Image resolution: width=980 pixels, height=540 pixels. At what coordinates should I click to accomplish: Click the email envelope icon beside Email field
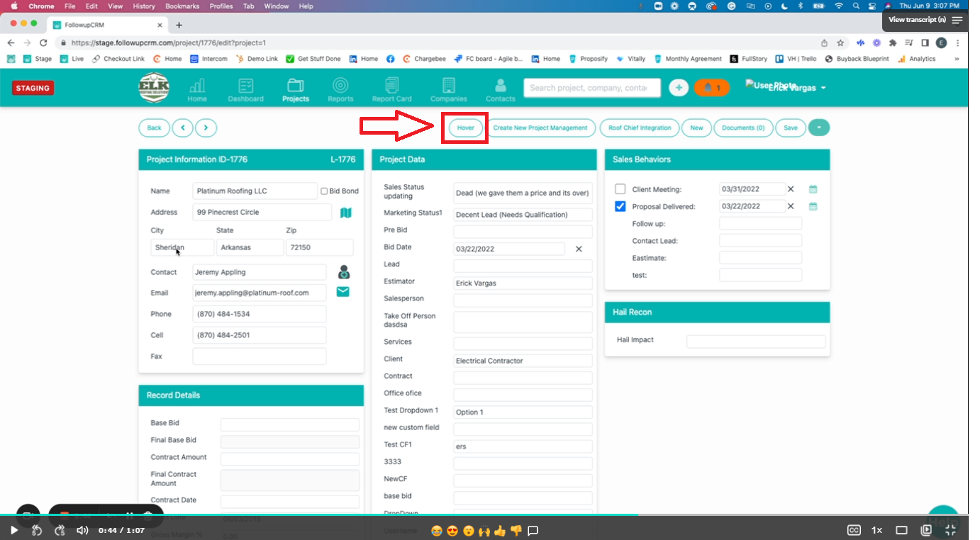343,291
